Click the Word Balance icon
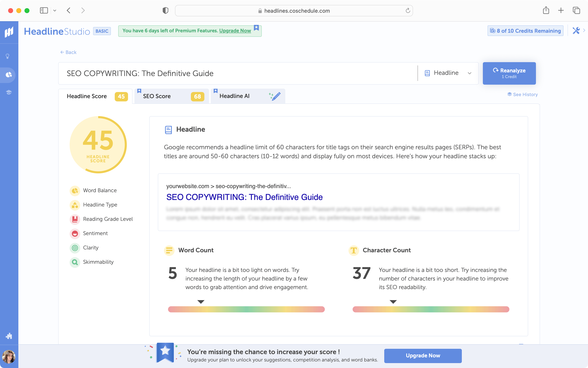This screenshot has height=368, width=588. [75, 191]
